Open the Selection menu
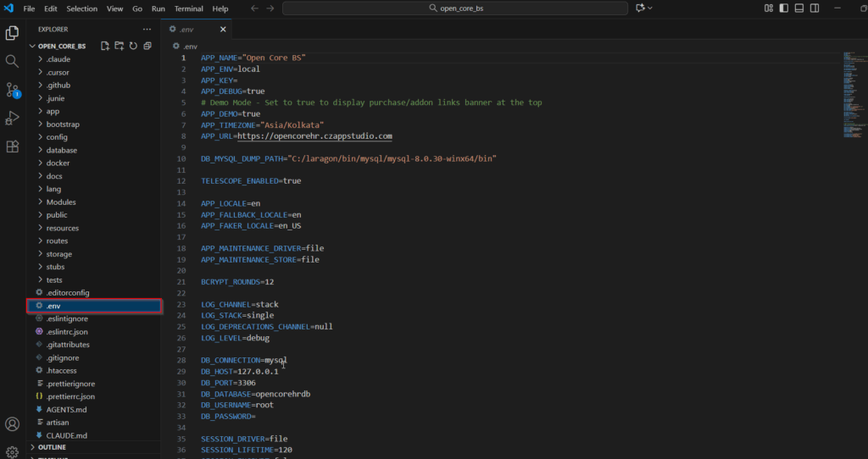The image size is (868, 459). tap(82, 8)
